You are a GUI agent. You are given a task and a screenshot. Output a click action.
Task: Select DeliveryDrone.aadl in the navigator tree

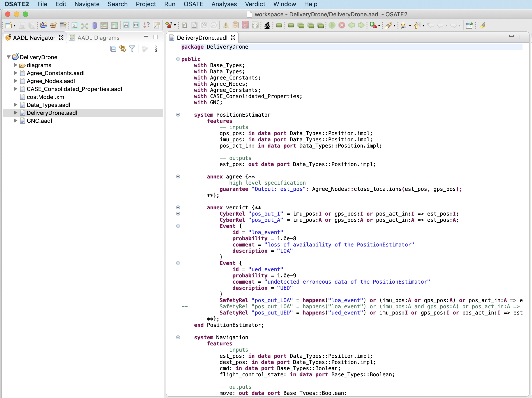coord(52,113)
